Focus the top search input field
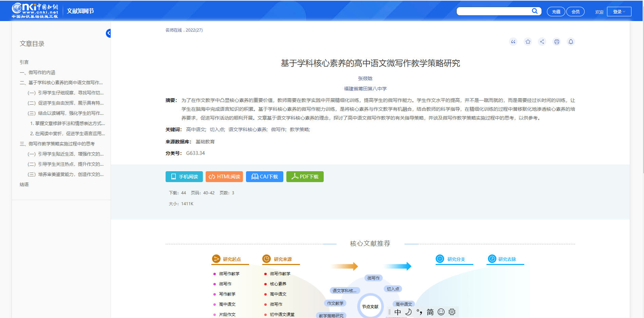Screen dimensions: 644x318 494,11
